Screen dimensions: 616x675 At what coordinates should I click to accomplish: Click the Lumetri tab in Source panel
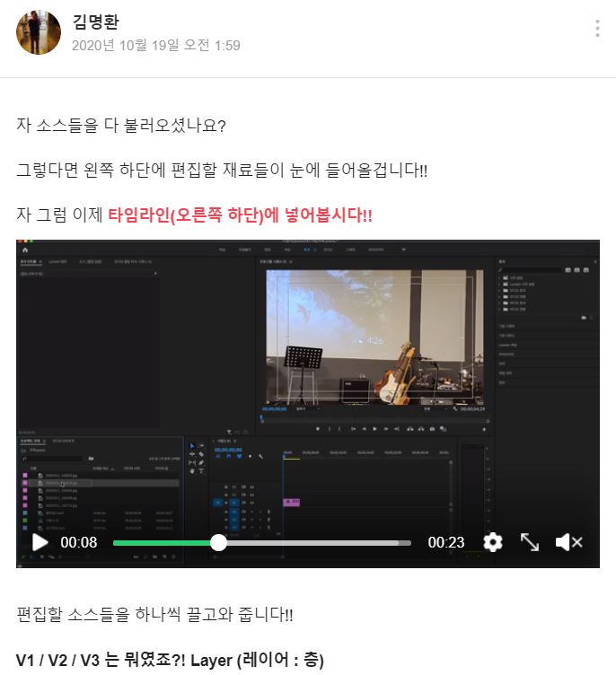pyautogui.click(x=59, y=260)
